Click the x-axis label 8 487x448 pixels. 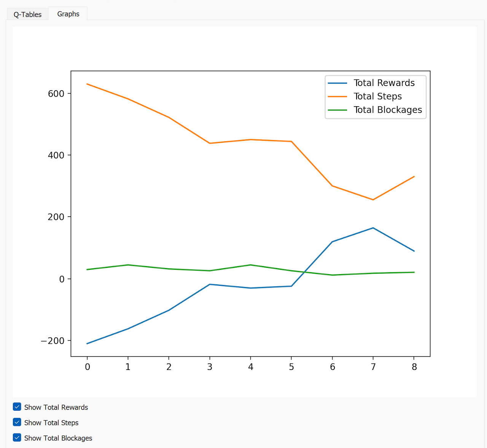[x=414, y=367]
